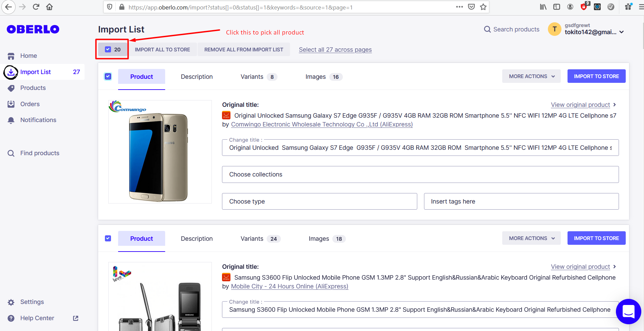Image resolution: width=644 pixels, height=331 pixels.
Task: Select the Product tab of Galaxy S7 Edge
Action: tap(141, 77)
